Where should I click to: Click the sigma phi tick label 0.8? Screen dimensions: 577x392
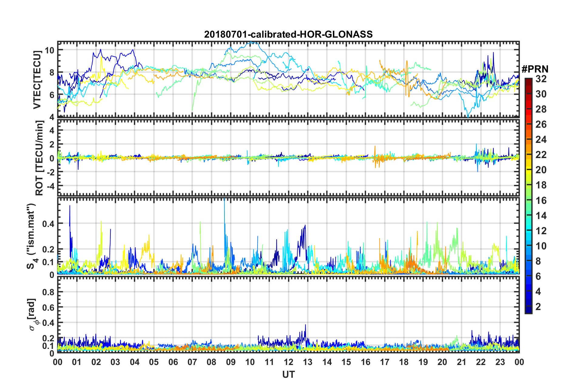[48, 292]
